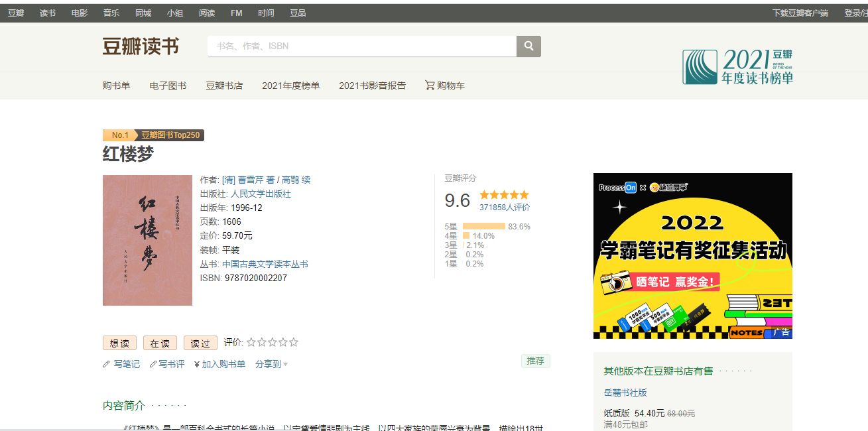
Task: Click the 想读 button
Action: click(119, 343)
